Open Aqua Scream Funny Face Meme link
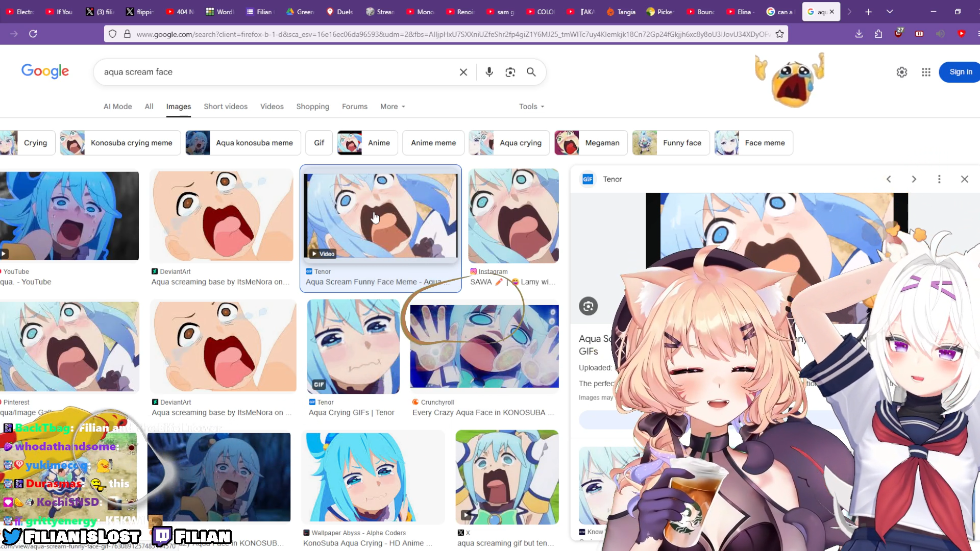The width and height of the screenshot is (980, 551). click(x=378, y=282)
